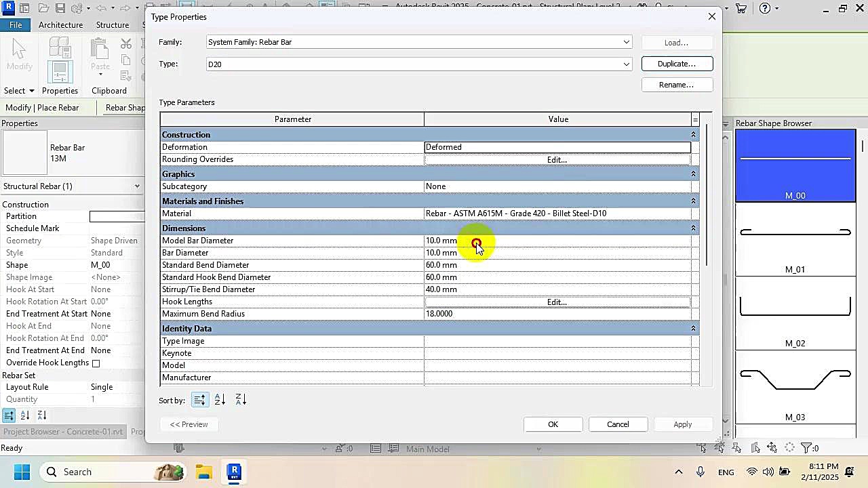Group properties palette by category icon
868x488 pixels.
point(9,415)
